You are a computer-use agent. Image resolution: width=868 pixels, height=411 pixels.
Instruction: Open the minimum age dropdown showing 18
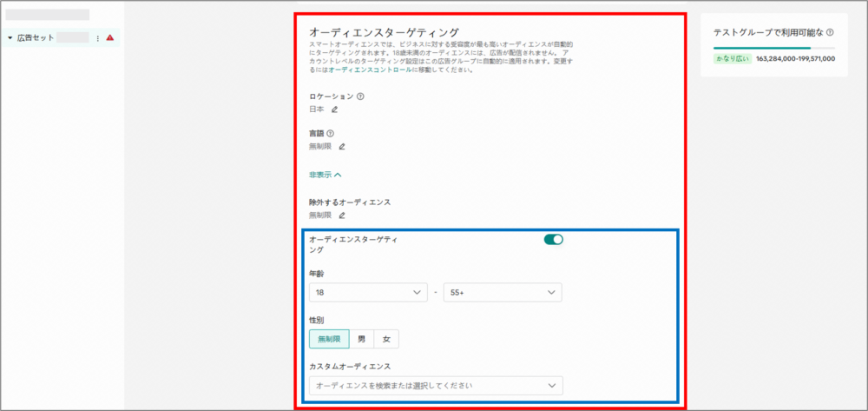[x=368, y=293]
